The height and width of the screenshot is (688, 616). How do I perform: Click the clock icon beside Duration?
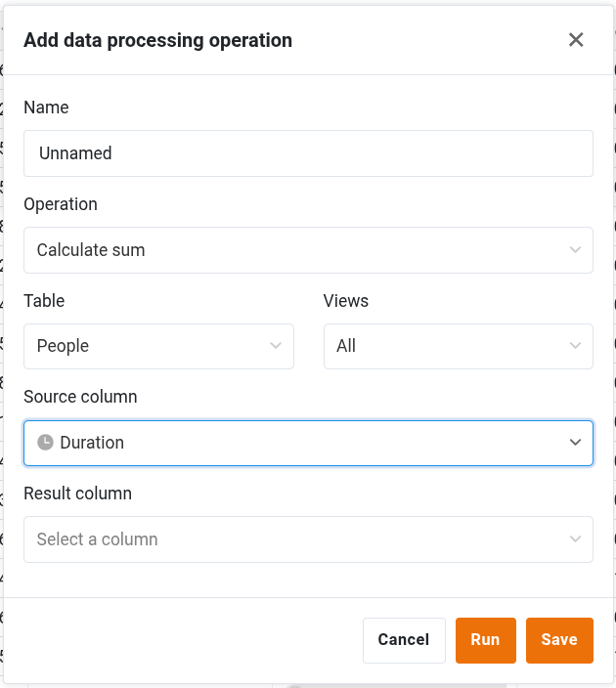pyautogui.click(x=45, y=443)
